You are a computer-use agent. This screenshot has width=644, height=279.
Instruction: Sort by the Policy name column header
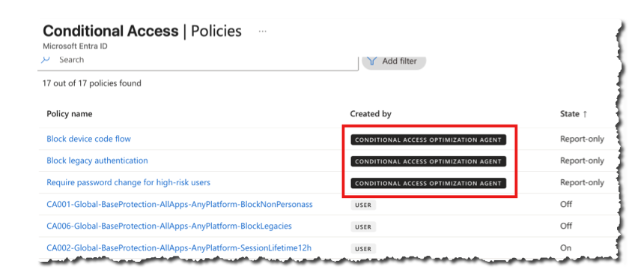(69, 114)
